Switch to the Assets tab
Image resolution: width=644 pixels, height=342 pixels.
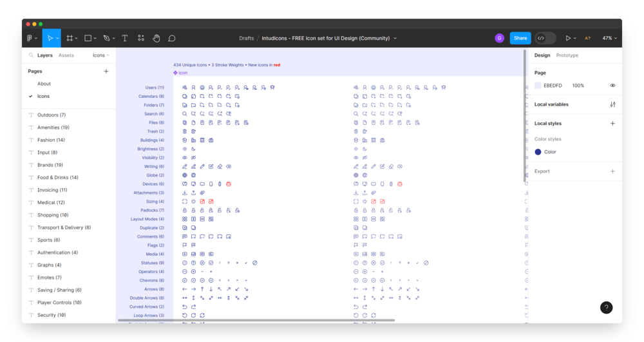(66, 55)
